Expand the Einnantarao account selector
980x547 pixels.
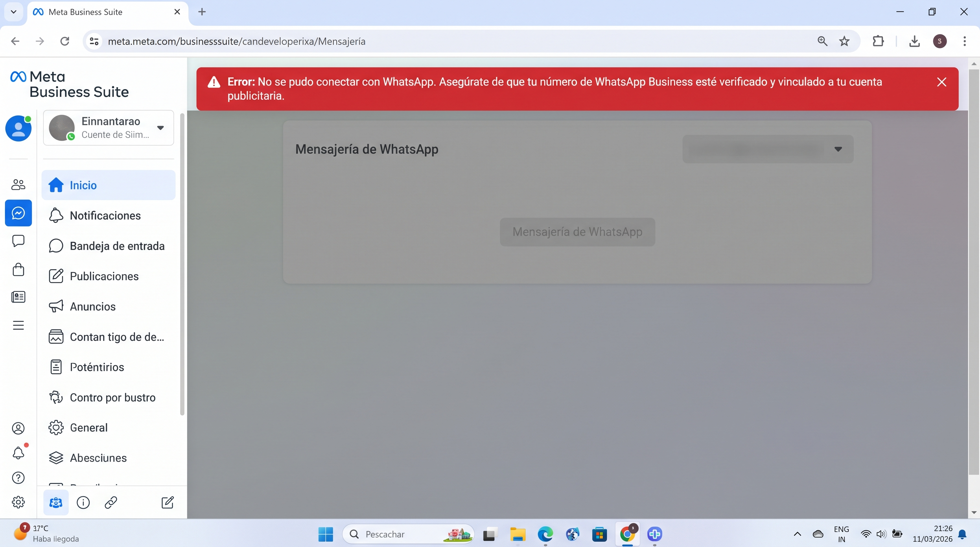point(109,128)
